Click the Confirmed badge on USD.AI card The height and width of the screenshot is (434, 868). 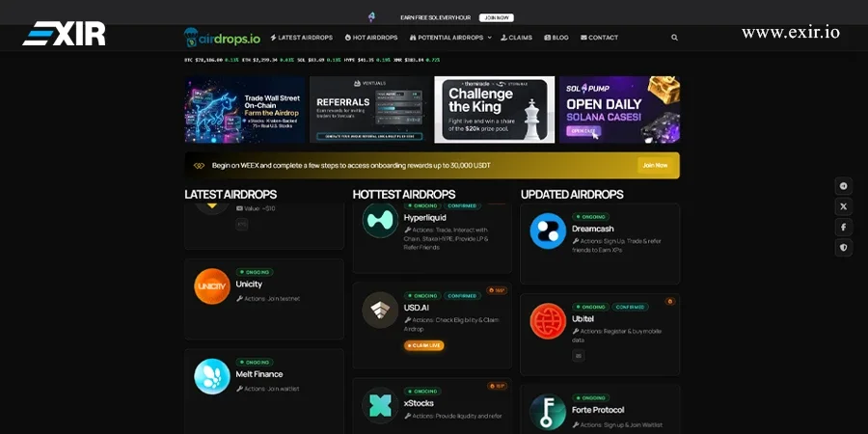coord(462,296)
